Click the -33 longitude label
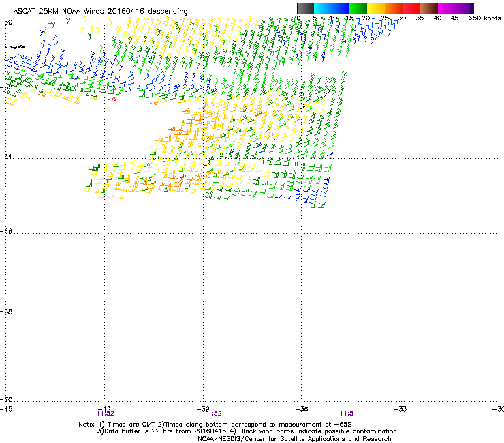This screenshot has height=443, width=504. (400, 408)
